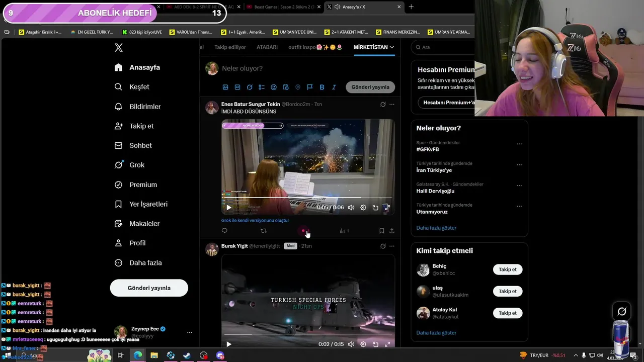This screenshot has height=362, width=644.
Task: Switch to ATABARI tab
Action: tap(267, 47)
